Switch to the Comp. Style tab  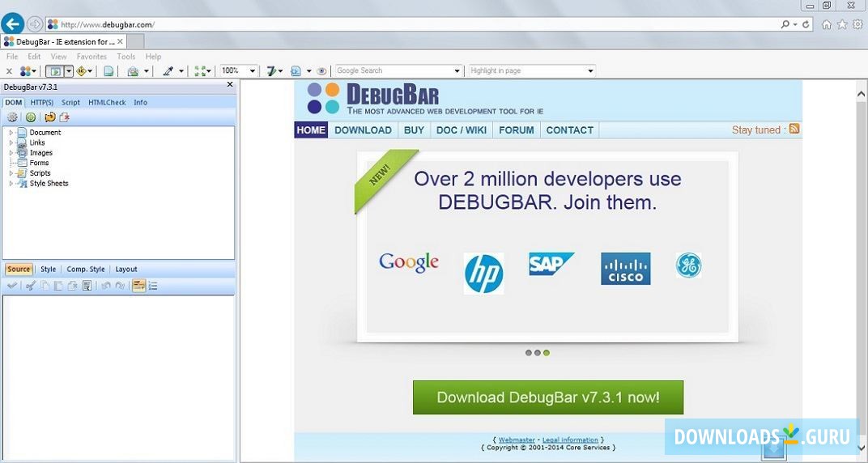[86, 270]
